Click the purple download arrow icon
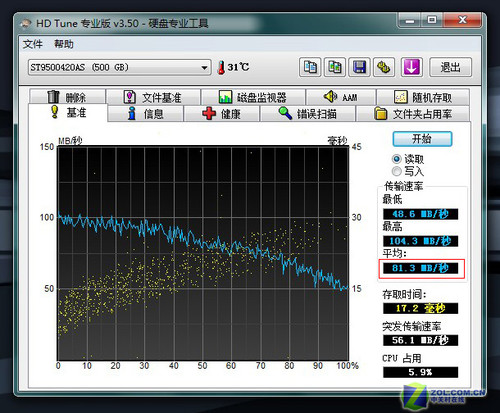 pyautogui.click(x=412, y=67)
